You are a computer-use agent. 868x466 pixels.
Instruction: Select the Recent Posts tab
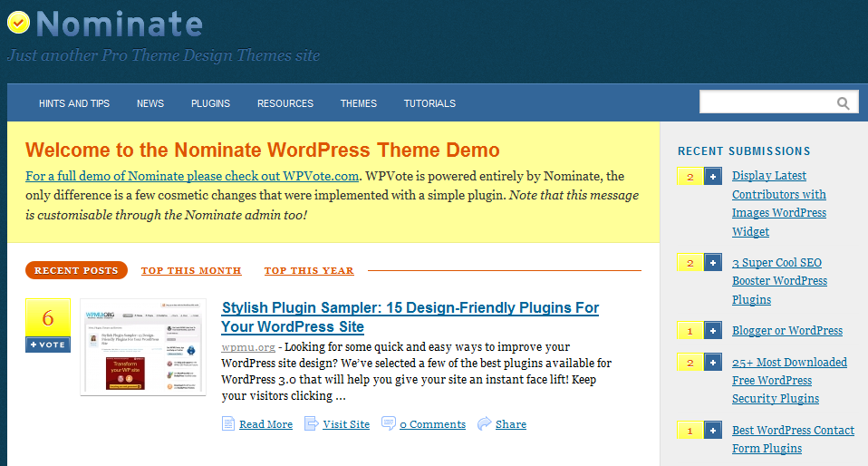tap(76, 270)
